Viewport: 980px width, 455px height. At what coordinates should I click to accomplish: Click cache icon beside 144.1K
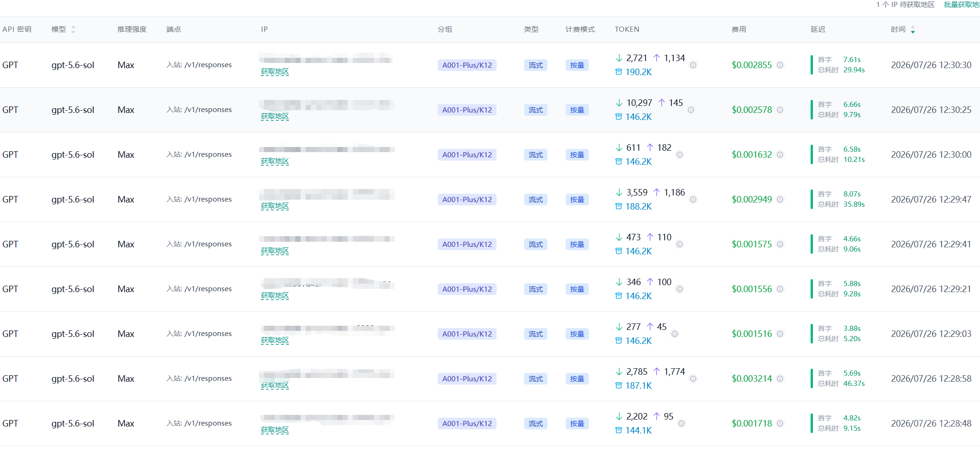point(618,431)
